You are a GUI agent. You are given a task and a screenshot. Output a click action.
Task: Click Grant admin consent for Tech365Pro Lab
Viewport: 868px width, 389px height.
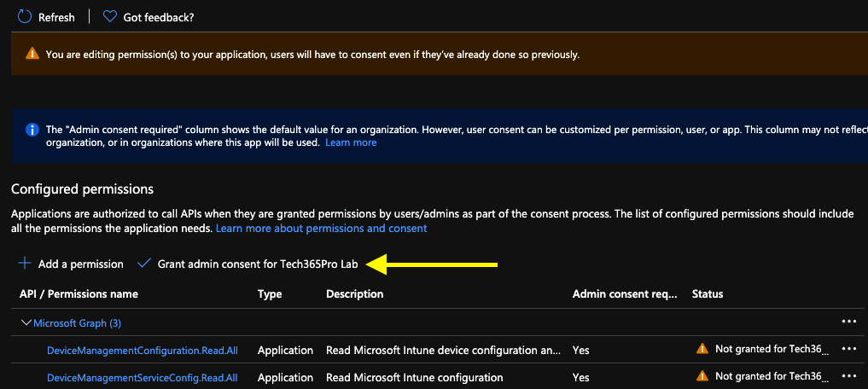258,264
